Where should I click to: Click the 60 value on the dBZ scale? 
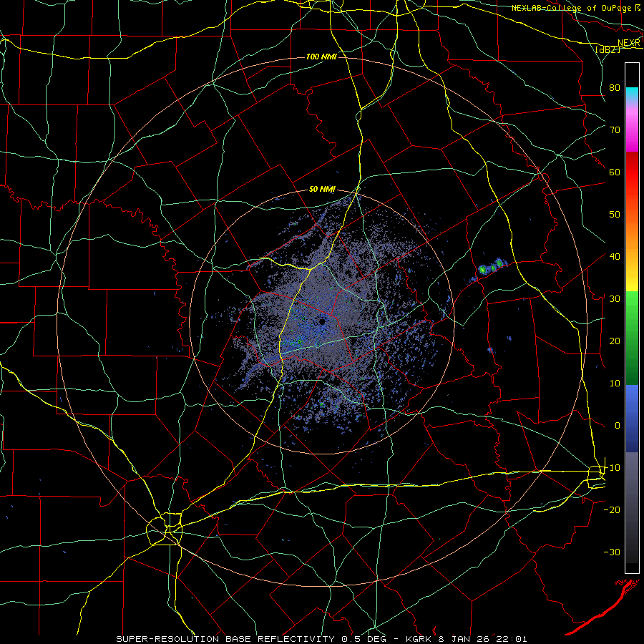point(615,172)
